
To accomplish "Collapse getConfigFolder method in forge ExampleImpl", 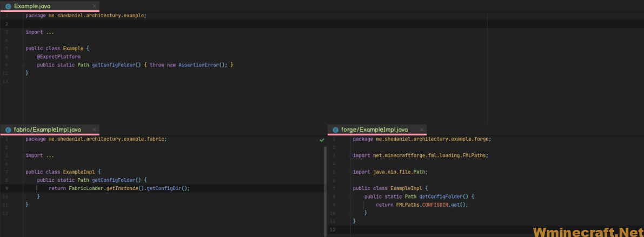I will pyautogui.click(x=349, y=197).
